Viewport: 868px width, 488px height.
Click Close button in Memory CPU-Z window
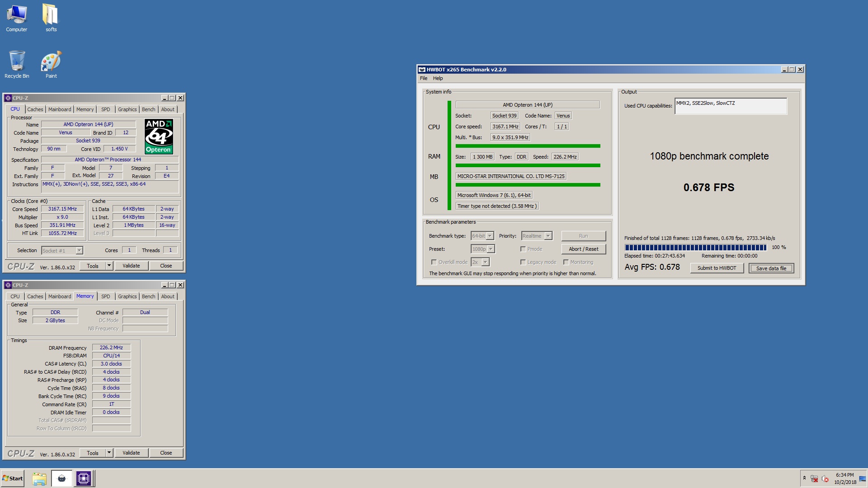click(x=166, y=453)
